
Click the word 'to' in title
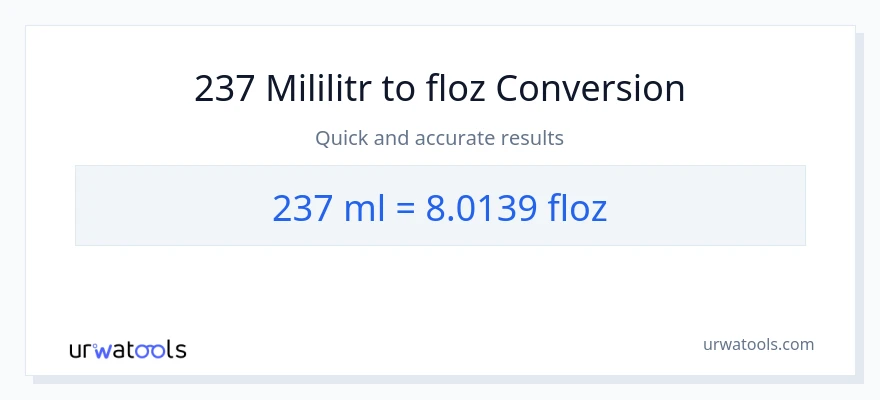click(398, 89)
